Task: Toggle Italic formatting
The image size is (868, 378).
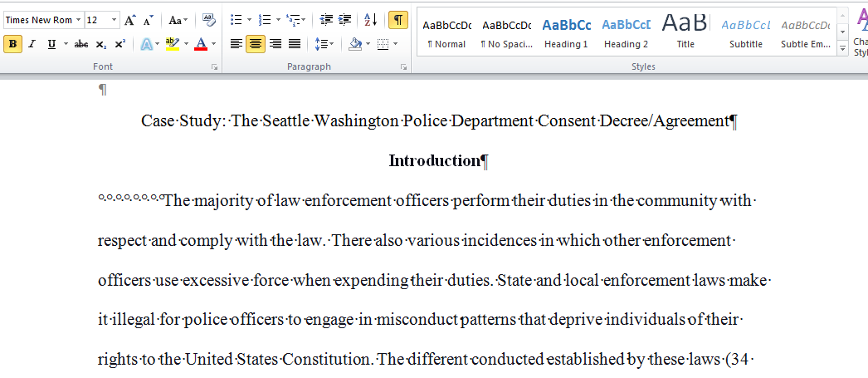Action: point(32,44)
